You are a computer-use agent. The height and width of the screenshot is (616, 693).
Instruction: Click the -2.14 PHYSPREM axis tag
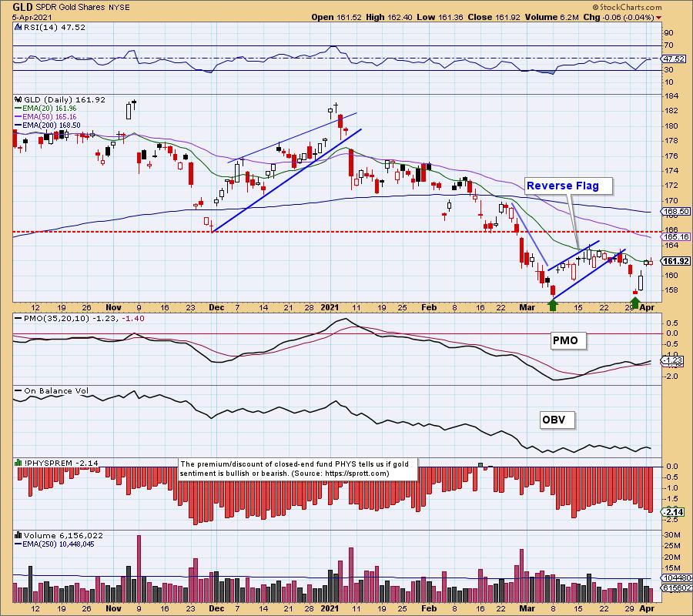(x=674, y=512)
